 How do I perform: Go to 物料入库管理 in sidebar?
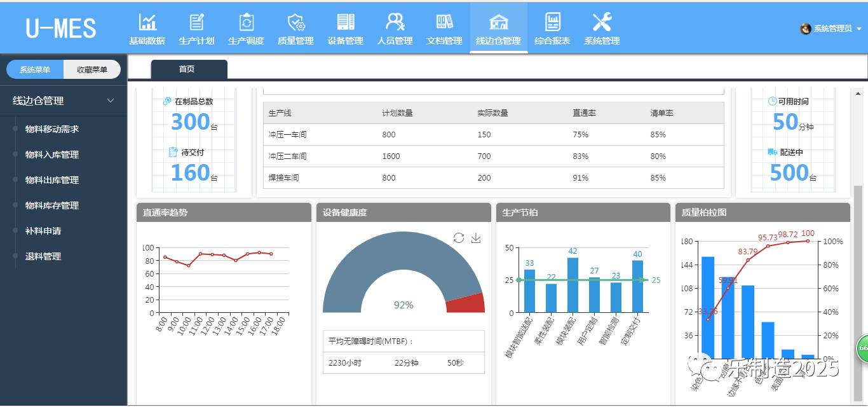point(52,155)
